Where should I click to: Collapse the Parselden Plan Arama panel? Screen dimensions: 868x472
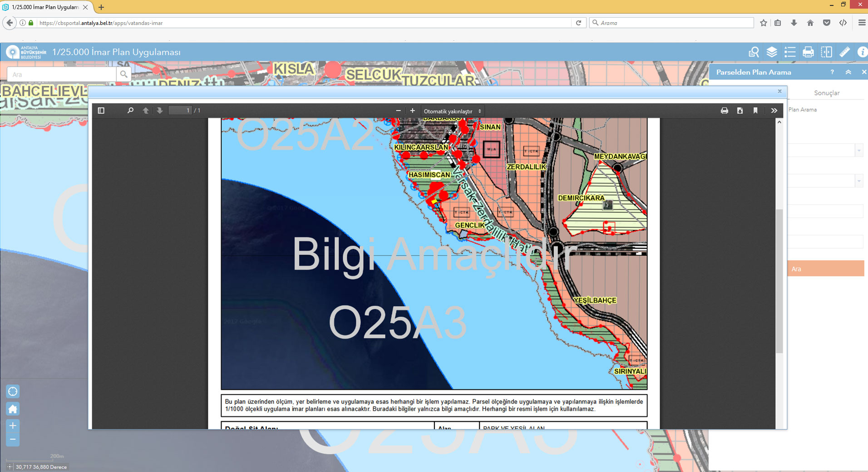848,72
